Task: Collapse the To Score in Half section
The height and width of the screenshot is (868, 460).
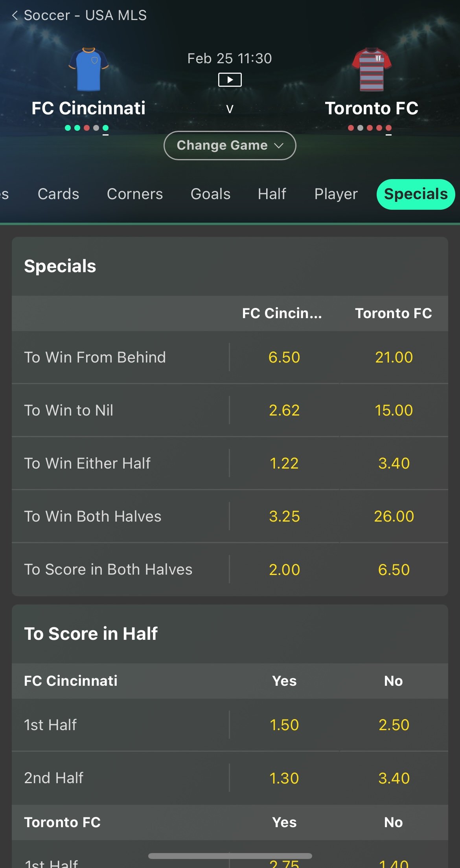Action: [230, 634]
